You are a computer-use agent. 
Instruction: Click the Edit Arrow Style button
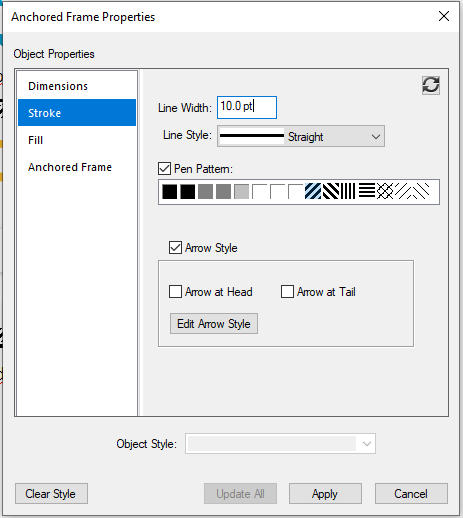(214, 324)
